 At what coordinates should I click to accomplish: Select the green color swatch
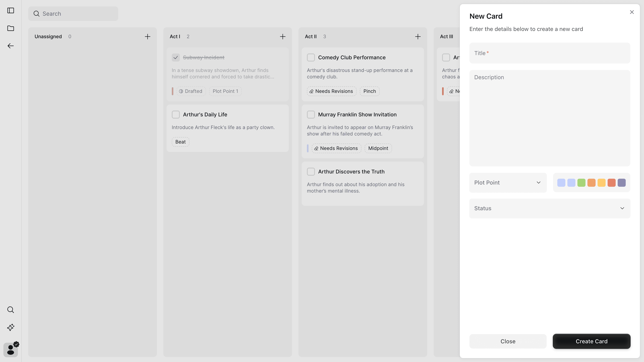tap(581, 183)
